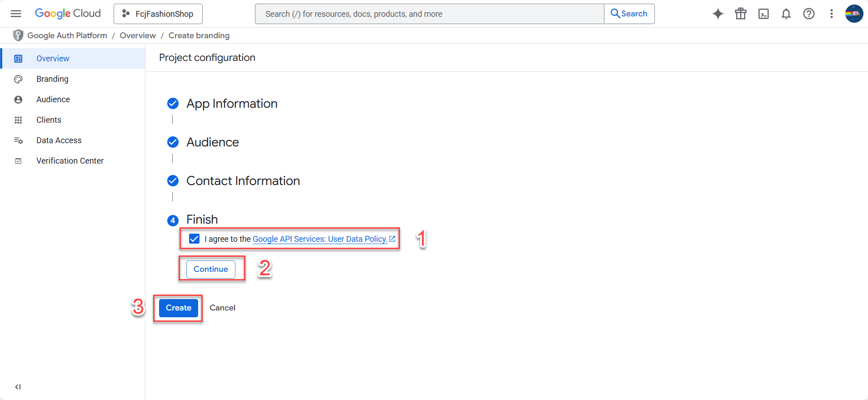
Task: Collapse the sidebar navigation panel
Action: point(18,387)
